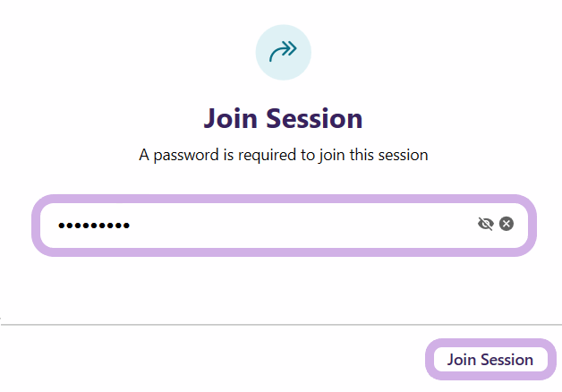Click the password required message text
Screen dimensions: 562x392
283,155
